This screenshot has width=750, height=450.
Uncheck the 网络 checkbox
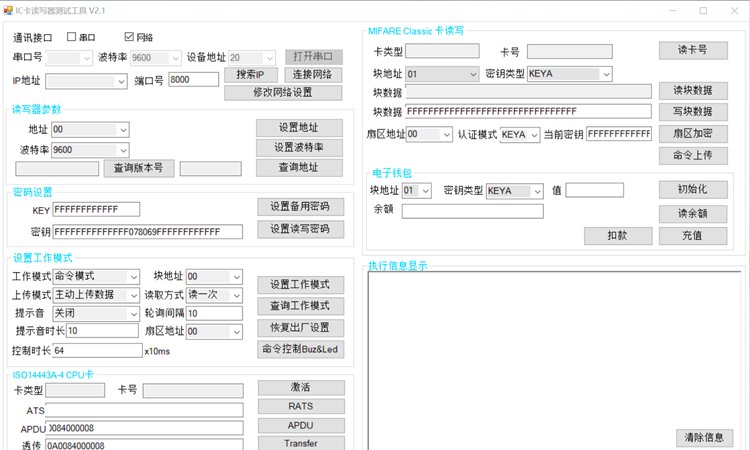click(129, 37)
